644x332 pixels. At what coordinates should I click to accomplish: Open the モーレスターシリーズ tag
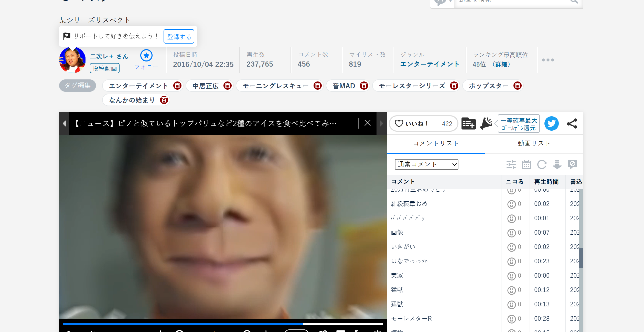(x=412, y=86)
